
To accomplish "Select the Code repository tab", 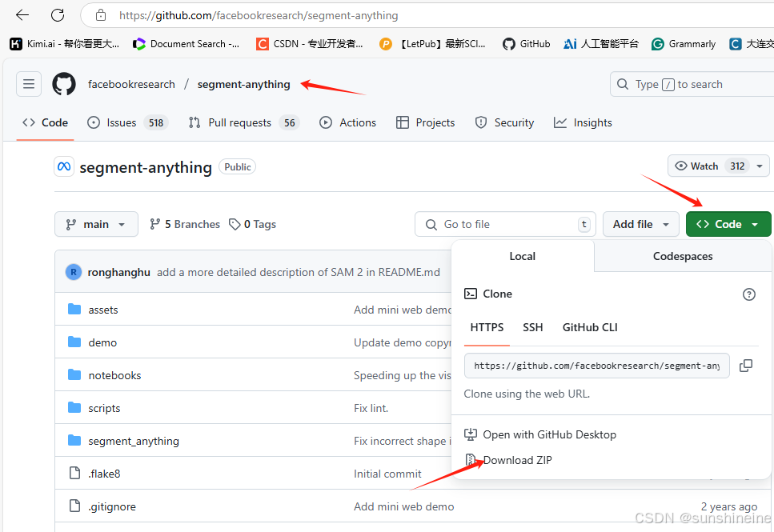I will 45,122.
